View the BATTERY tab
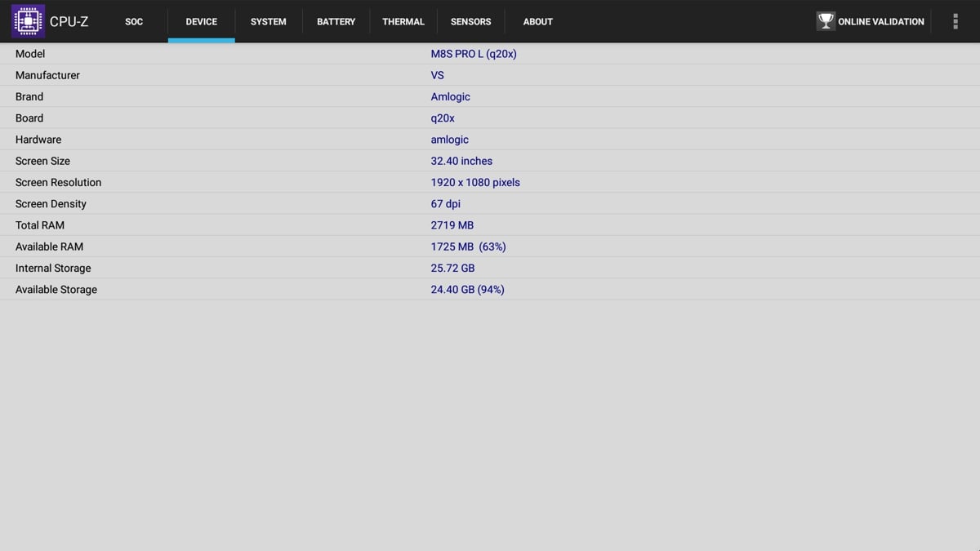The width and height of the screenshot is (980, 551). [x=336, y=22]
